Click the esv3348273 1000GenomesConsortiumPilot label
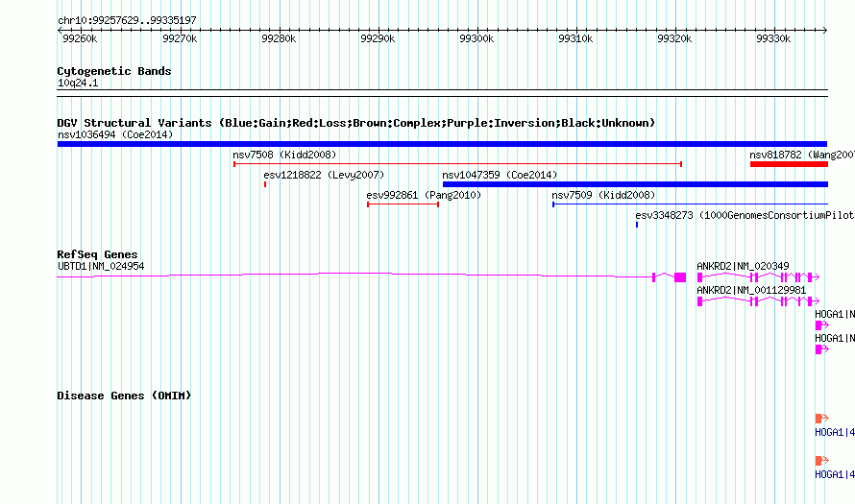855x504 pixels. 745,215
